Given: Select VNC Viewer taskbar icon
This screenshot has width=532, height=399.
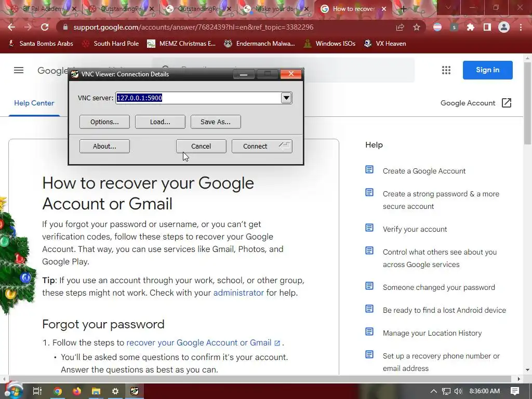Looking at the screenshot, I should coord(135,391).
